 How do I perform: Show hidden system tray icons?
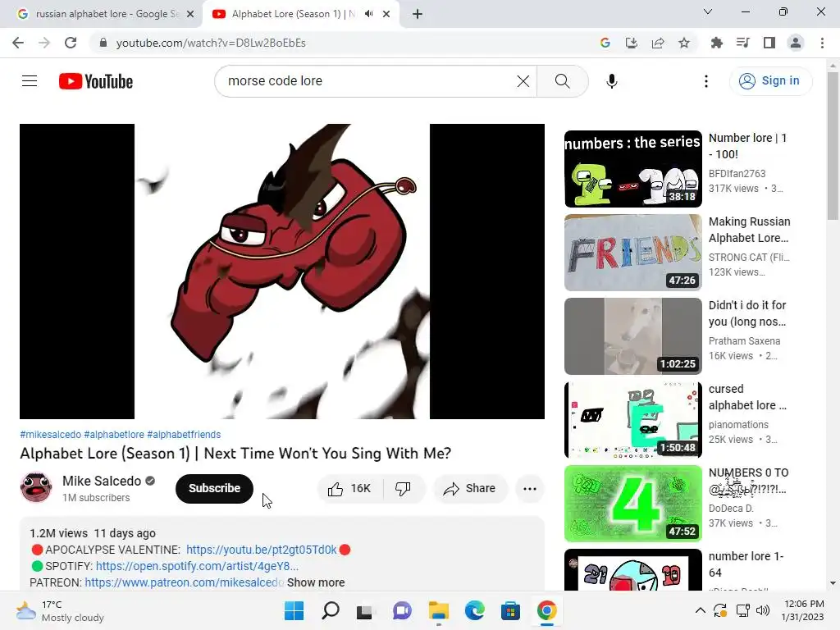click(700, 610)
